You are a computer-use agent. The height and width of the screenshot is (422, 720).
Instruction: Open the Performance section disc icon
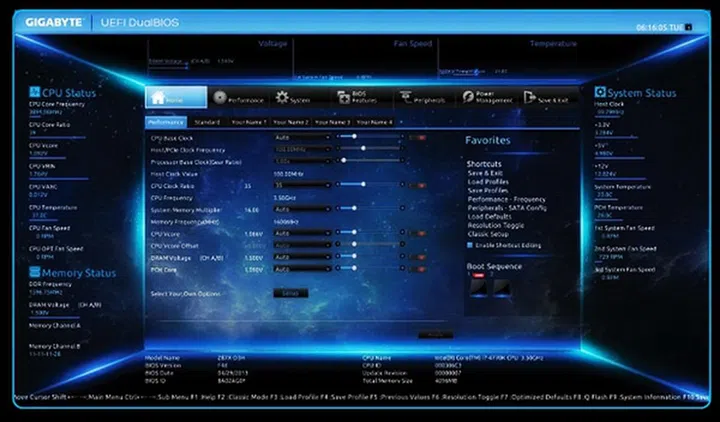(x=220, y=98)
